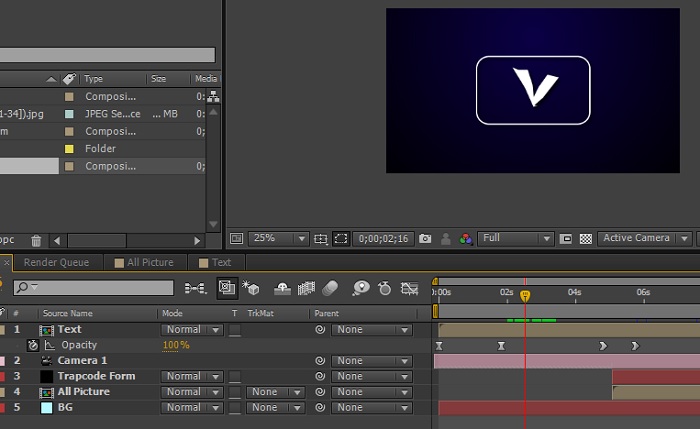Open Camera 1 Parent dropdown
The image size is (700, 429).
[x=372, y=361]
